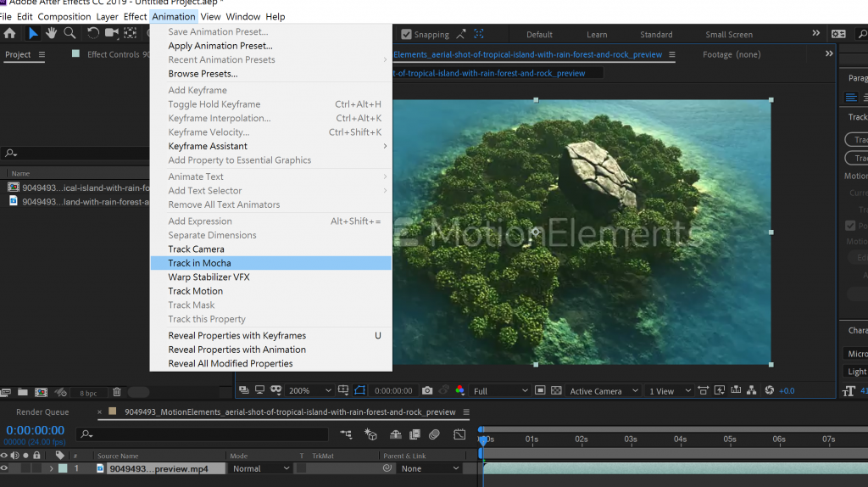Select the Hand tool

(52, 33)
